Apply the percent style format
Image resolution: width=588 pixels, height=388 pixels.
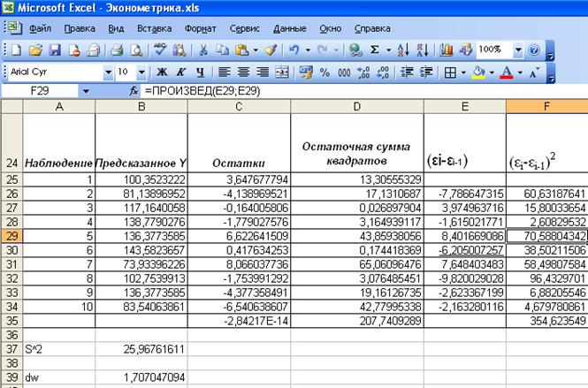coord(325,72)
